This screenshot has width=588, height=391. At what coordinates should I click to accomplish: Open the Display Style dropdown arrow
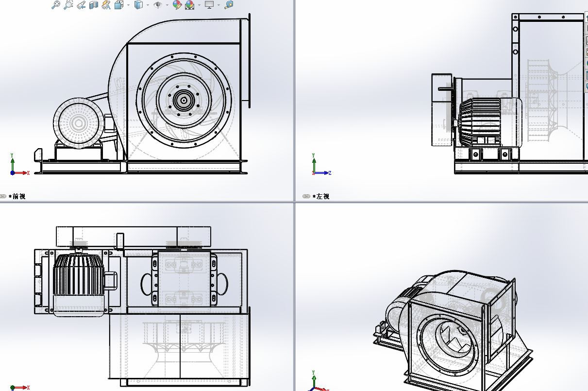tap(148, 5)
